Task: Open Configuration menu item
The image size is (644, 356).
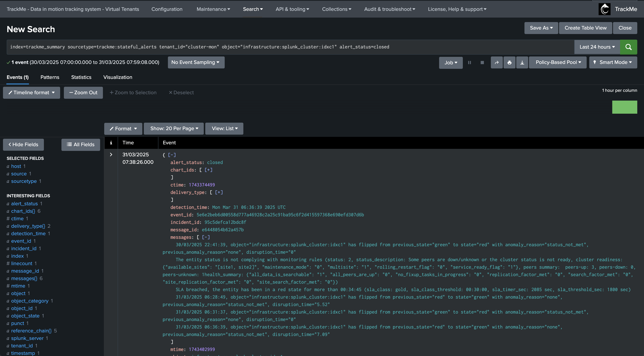Action: (x=167, y=9)
